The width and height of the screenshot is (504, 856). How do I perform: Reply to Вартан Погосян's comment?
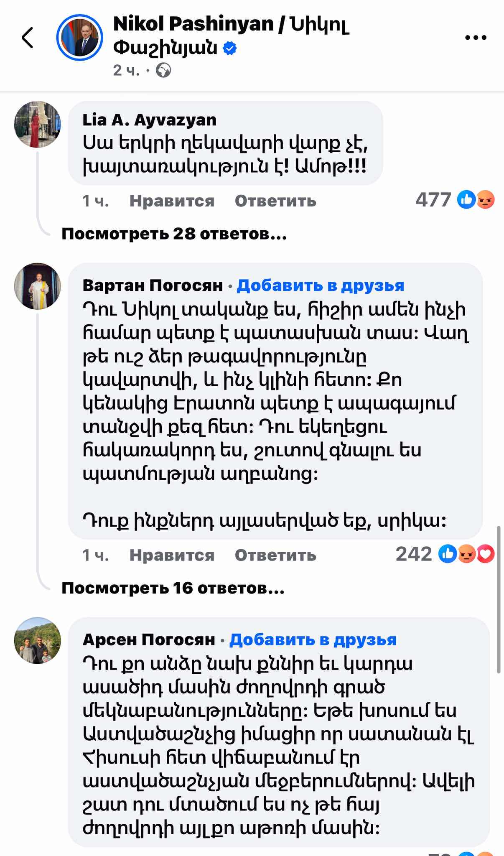tap(275, 555)
